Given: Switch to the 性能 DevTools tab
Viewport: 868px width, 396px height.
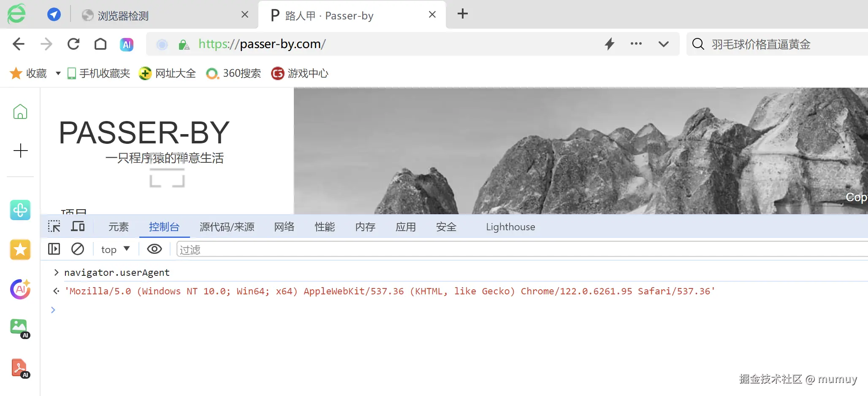Looking at the screenshot, I should click(325, 227).
